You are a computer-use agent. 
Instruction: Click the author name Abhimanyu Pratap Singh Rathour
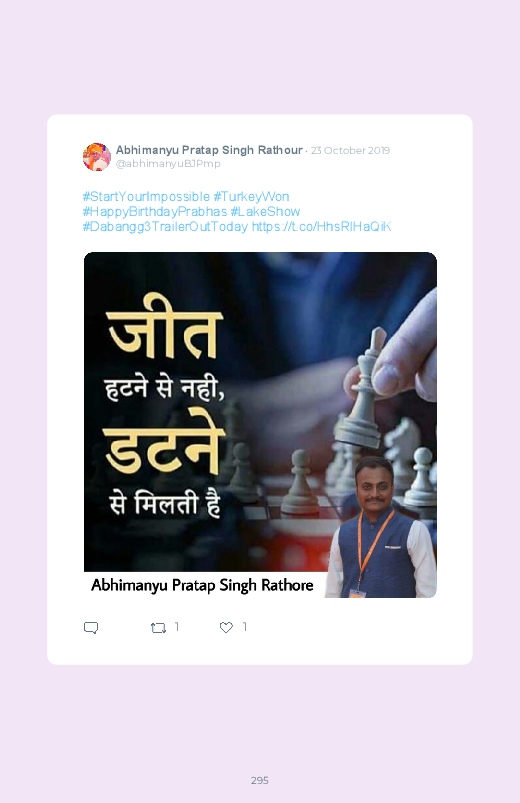[x=209, y=150]
